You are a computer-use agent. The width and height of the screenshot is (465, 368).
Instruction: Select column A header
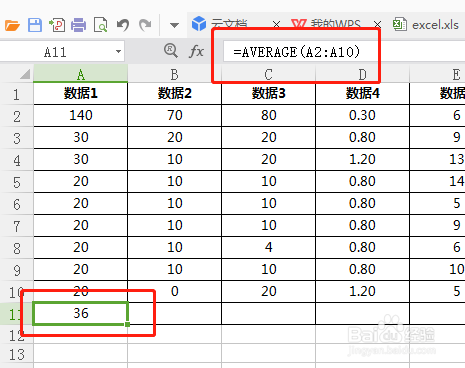tap(81, 74)
